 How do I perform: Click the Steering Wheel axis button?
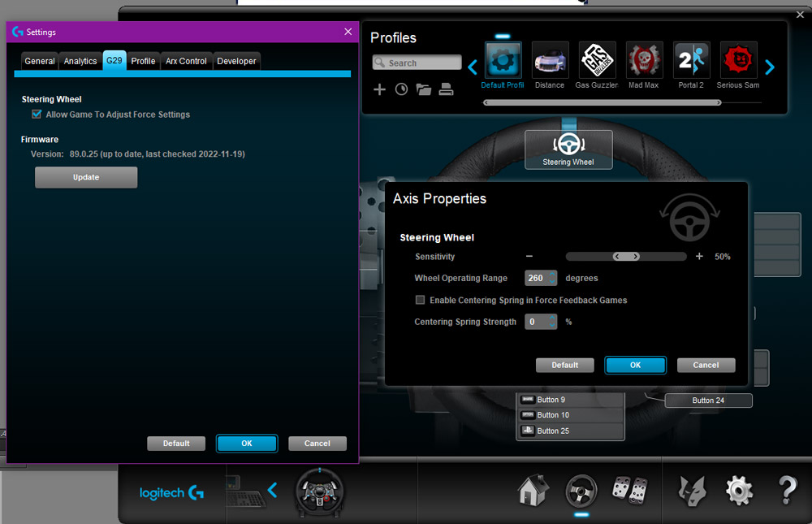(568, 149)
